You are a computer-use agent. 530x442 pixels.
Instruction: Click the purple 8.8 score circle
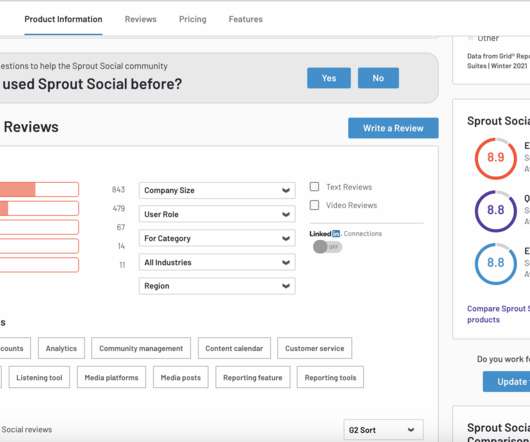[x=496, y=211]
